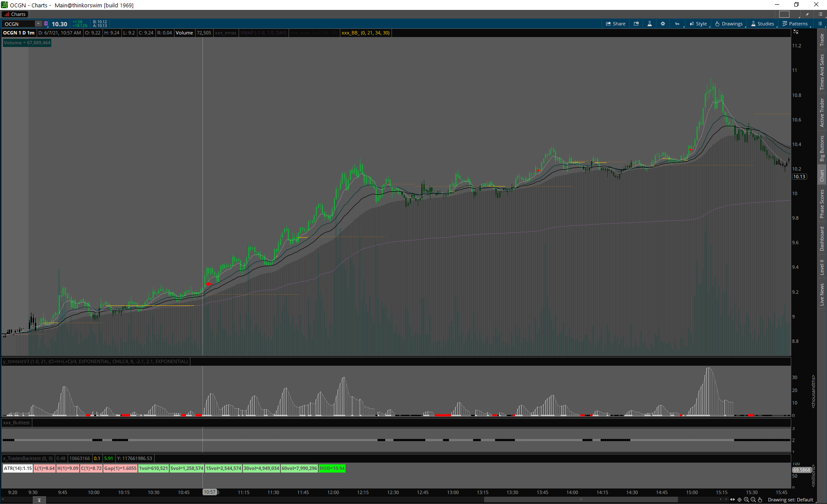Screen dimensions: 827x504
Task: Click the zoom out magnifier icon
Action: coord(753,500)
